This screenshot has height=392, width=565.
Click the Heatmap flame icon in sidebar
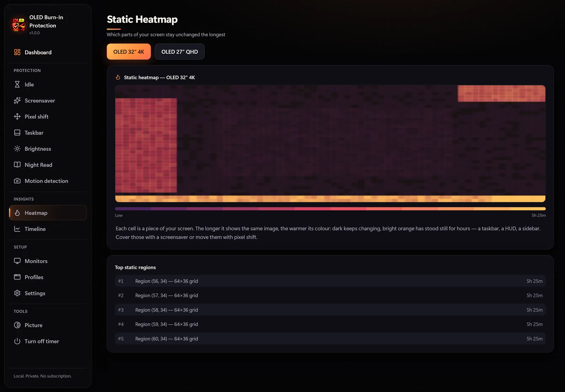[x=17, y=213]
